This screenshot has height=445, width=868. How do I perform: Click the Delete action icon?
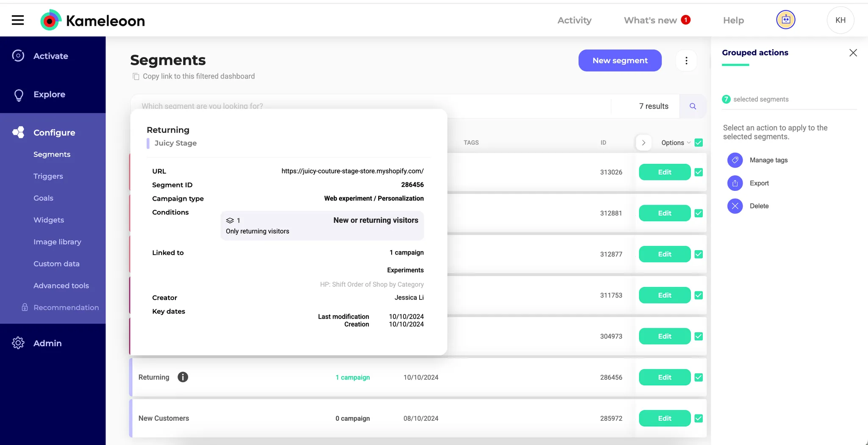coord(735,206)
